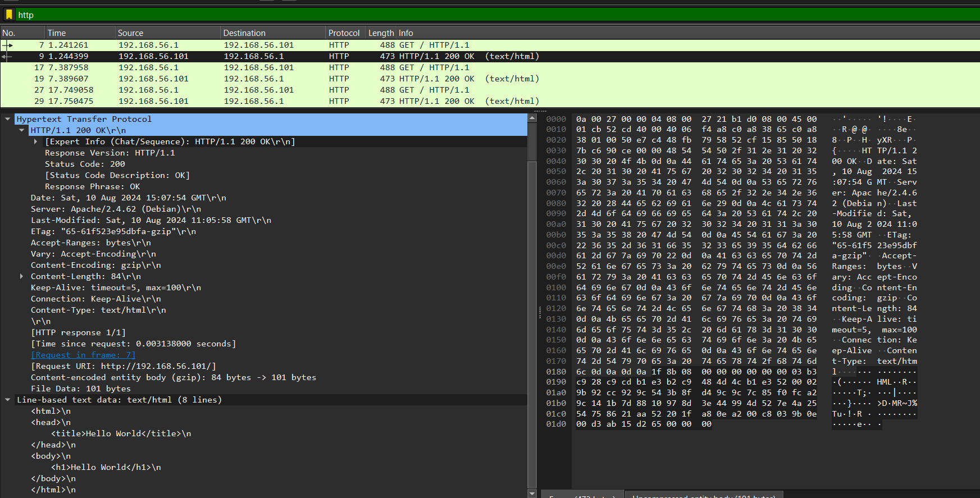Select the Content-Type: text/html row
This screenshot has width=980, height=498.
(264, 310)
